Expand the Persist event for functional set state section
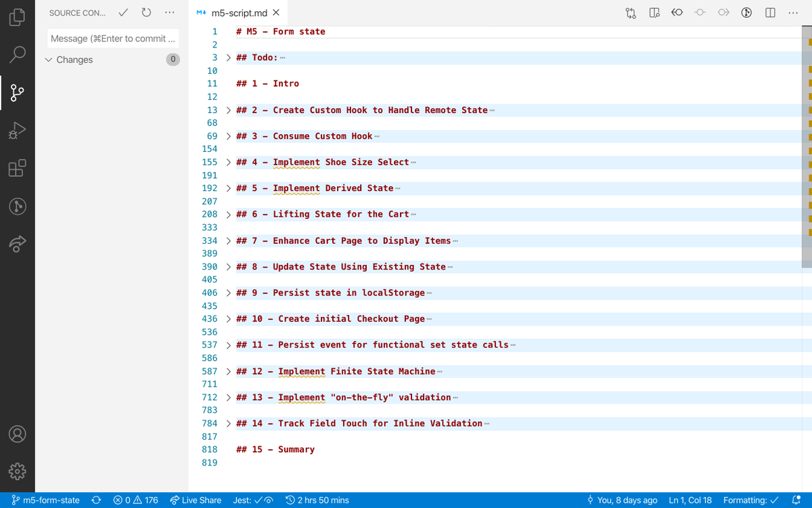Screen dimensions: 812x508 point(228,345)
